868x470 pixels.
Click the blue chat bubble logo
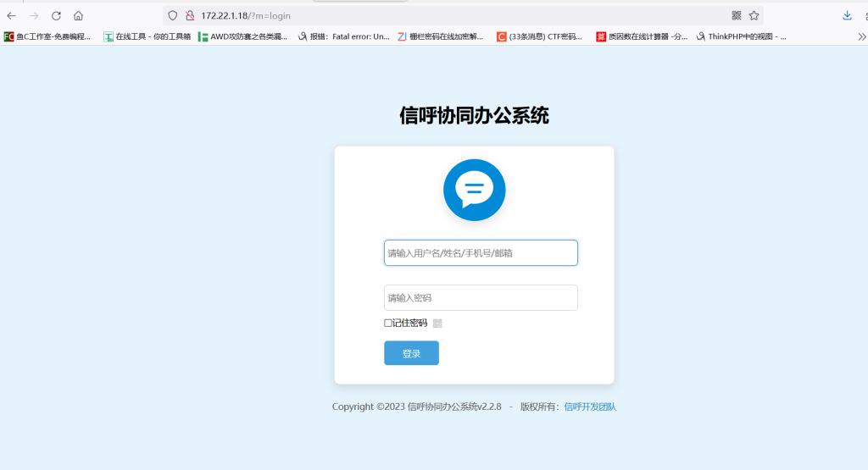pos(474,190)
